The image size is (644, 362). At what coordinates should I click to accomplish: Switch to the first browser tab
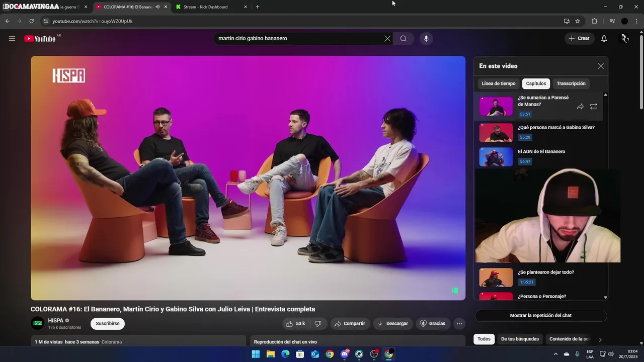(x=45, y=7)
